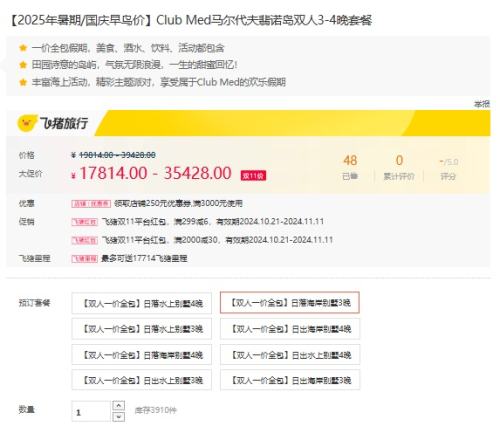The width and height of the screenshot is (500, 433).
Task: Click the 满2000减30 platform red packet text
Action: [x=217, y=240]
